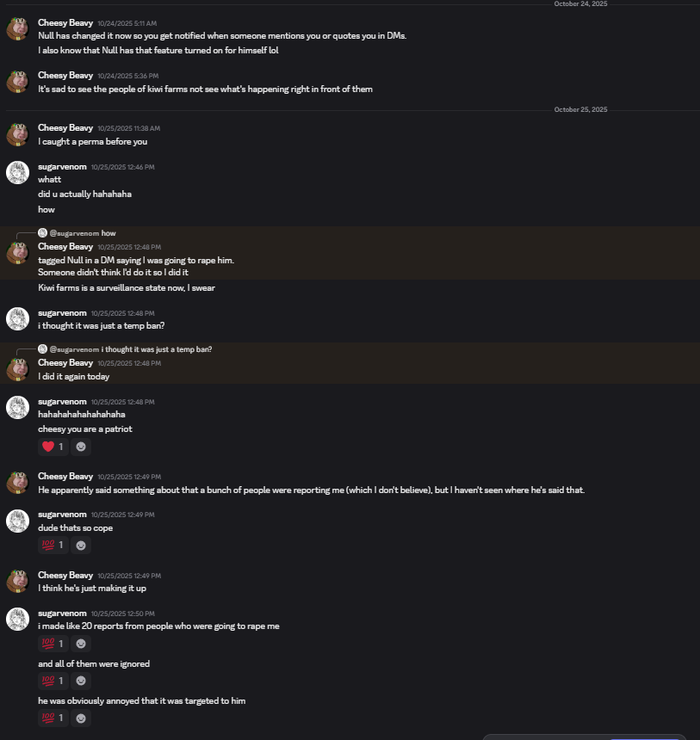Click sugarvenom username at 12:50 PM message
Image resolution: width=700 pixels, height=740 pixels.
tap(62, 614)
